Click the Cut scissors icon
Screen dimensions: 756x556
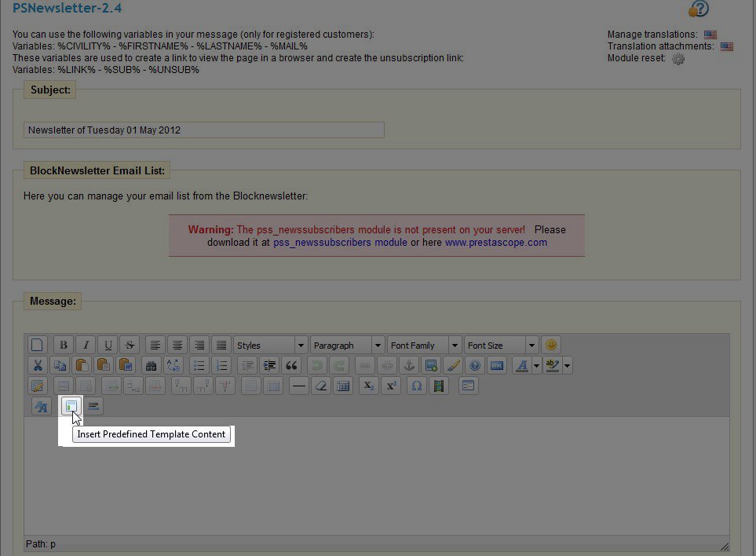pyautogui.click(x=37, y=365)
